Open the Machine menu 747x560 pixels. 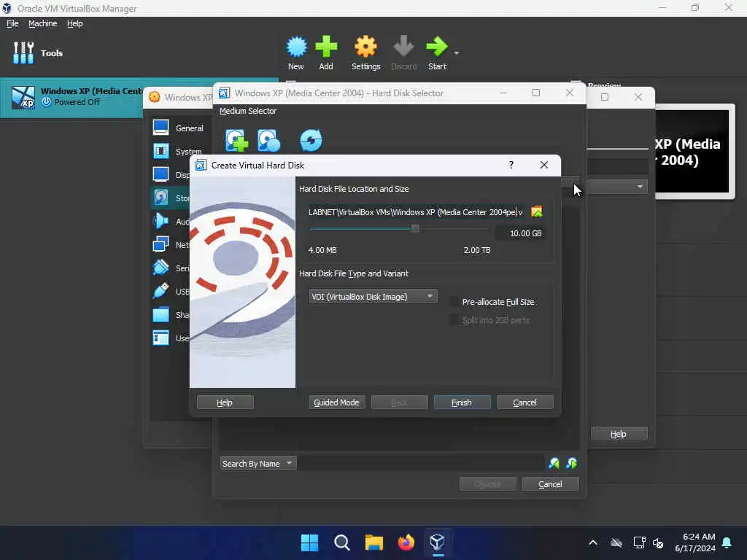click(42, 23)
